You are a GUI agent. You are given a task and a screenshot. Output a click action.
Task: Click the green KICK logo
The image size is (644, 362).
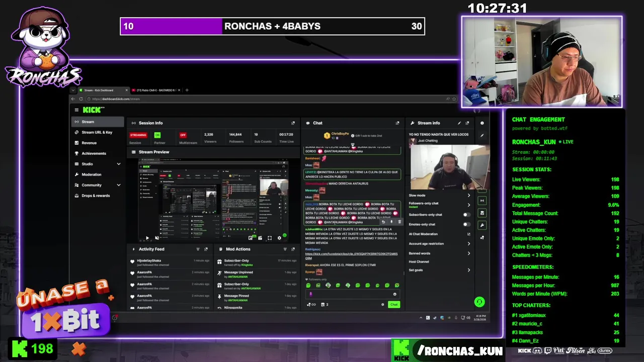click(93, 110)
